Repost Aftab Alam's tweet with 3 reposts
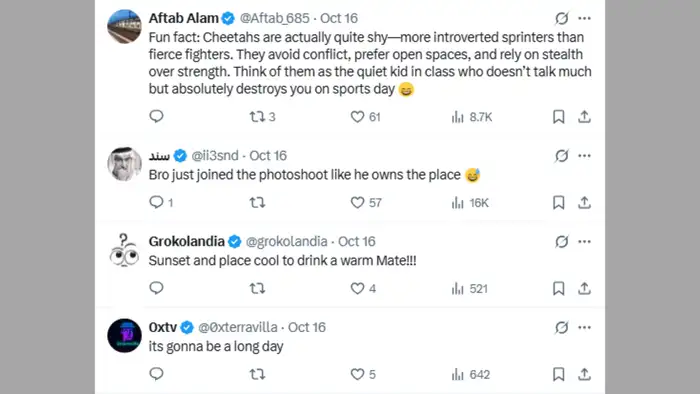The image size is (700, 394). [x=262, y=117]
